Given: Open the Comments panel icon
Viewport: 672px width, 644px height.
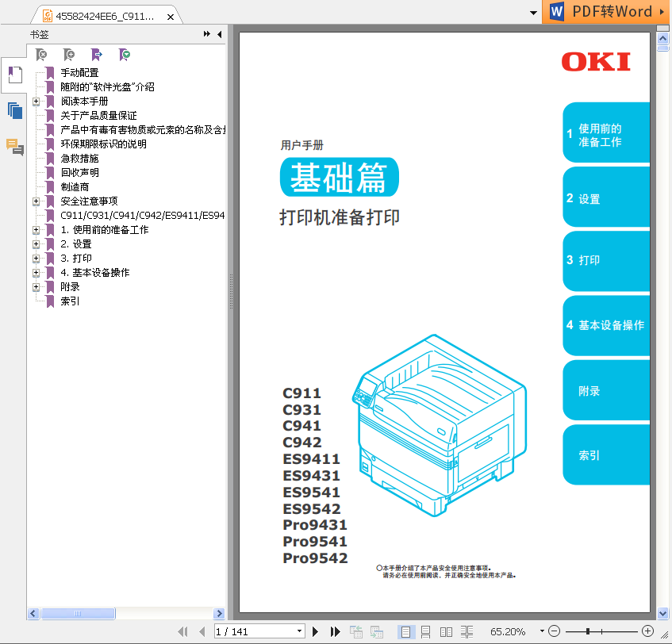Looking at the screenshot, I should tap(14, 147).
